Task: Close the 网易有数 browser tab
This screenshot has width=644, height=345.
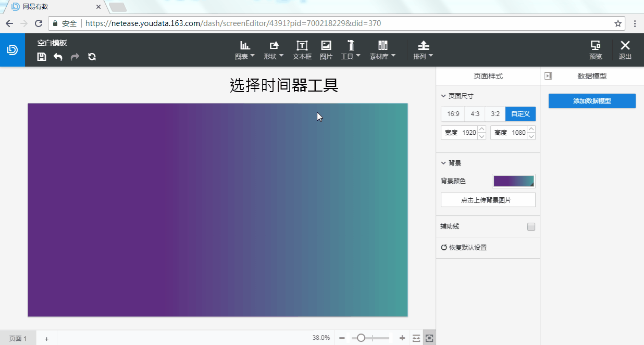Action: point(98,7)
